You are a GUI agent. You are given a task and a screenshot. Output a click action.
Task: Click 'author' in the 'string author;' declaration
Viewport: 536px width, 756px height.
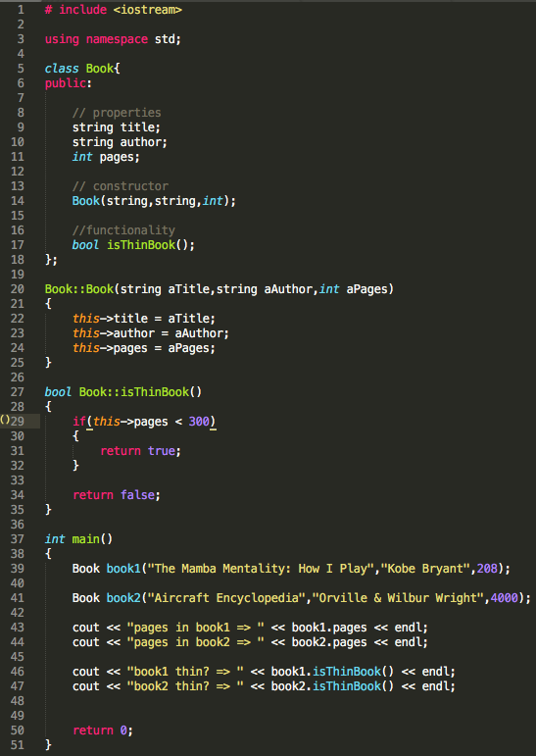click(x=140, y=142)
